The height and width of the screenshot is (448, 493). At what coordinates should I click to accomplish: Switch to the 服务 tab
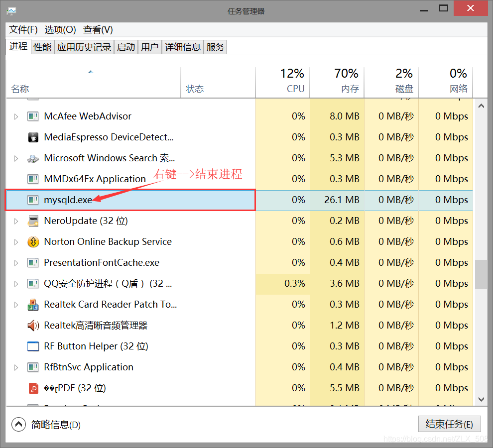click(215, 47)
